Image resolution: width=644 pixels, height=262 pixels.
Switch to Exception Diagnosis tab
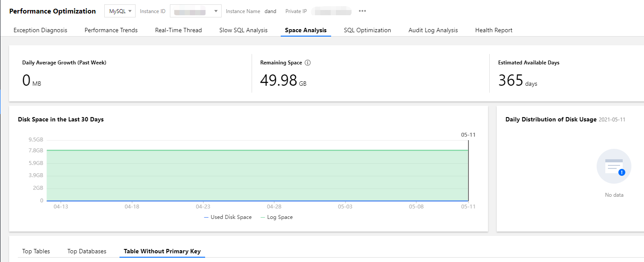40,30
